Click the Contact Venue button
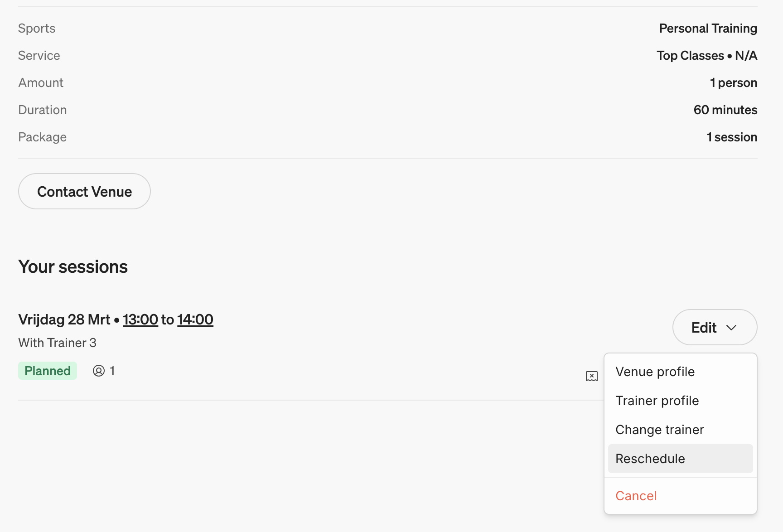This screenshot has width=783, height=532. pos(84,191)
